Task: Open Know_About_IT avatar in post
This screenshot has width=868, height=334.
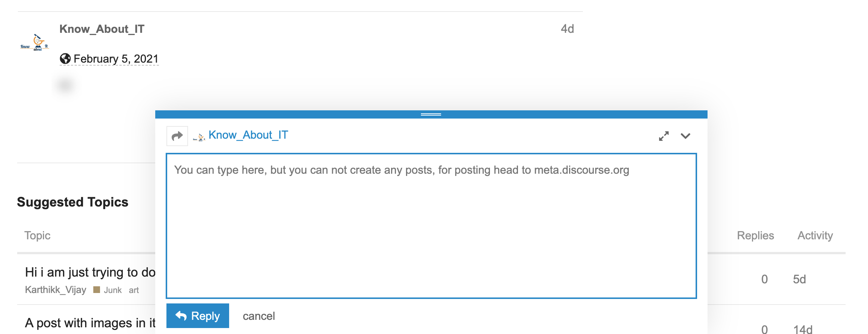Action: pyautogui.click(x=35, y=42)
